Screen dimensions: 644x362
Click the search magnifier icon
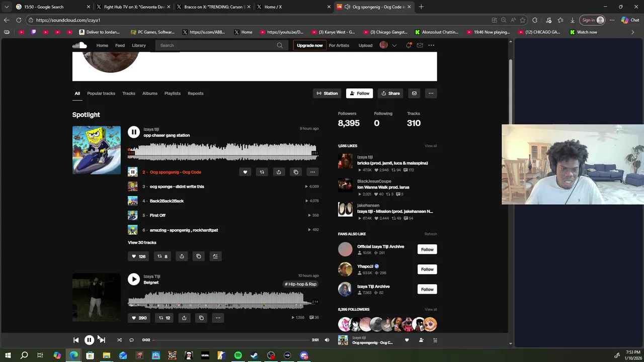pyautogui.click(x=280, y=45)
